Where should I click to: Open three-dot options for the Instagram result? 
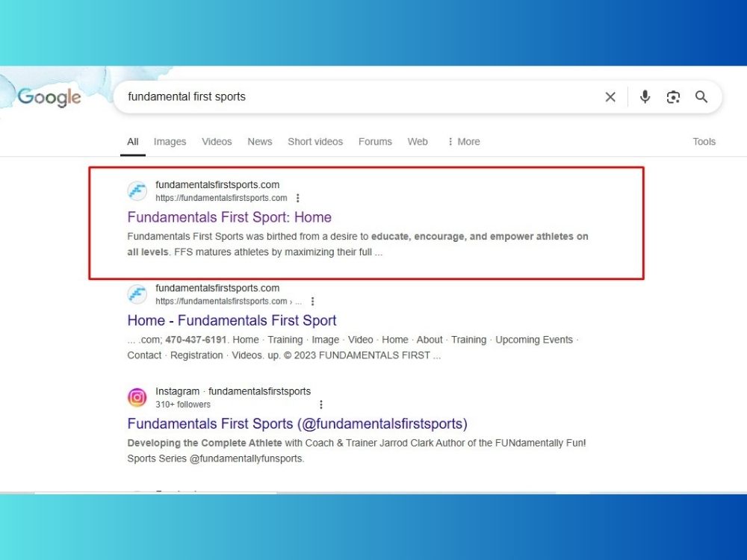click(321, 405)
